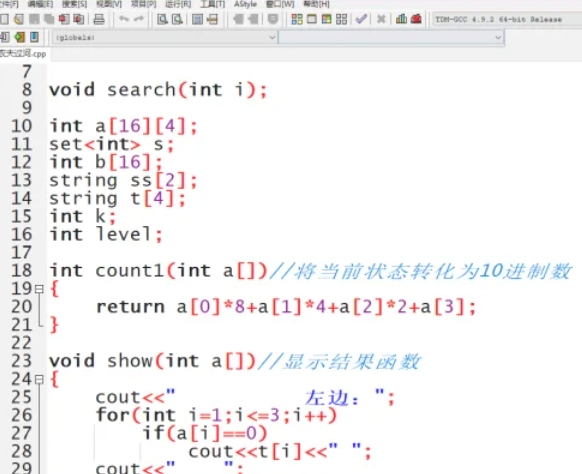Undo the last edit with the toolbar arrow

(124, 19)
